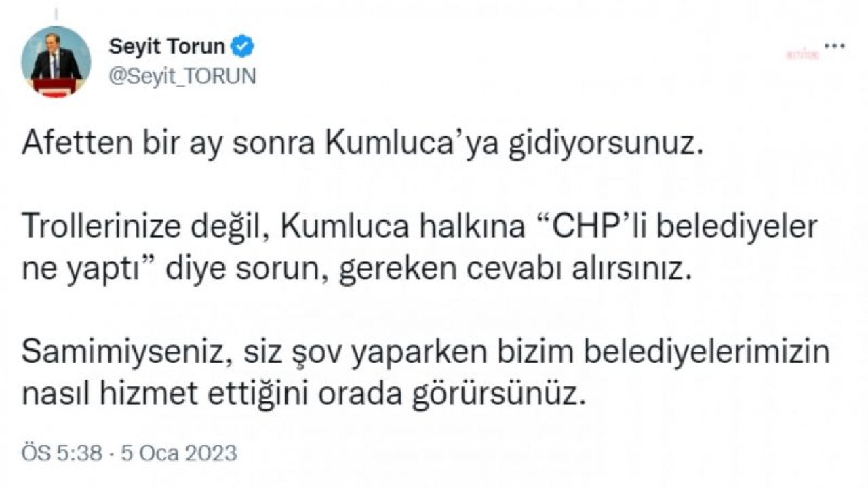Viewport: 868px width, 488px height.
Task: Click the blue verified badge beside Seyit Torun
Action: click(243, 47)
